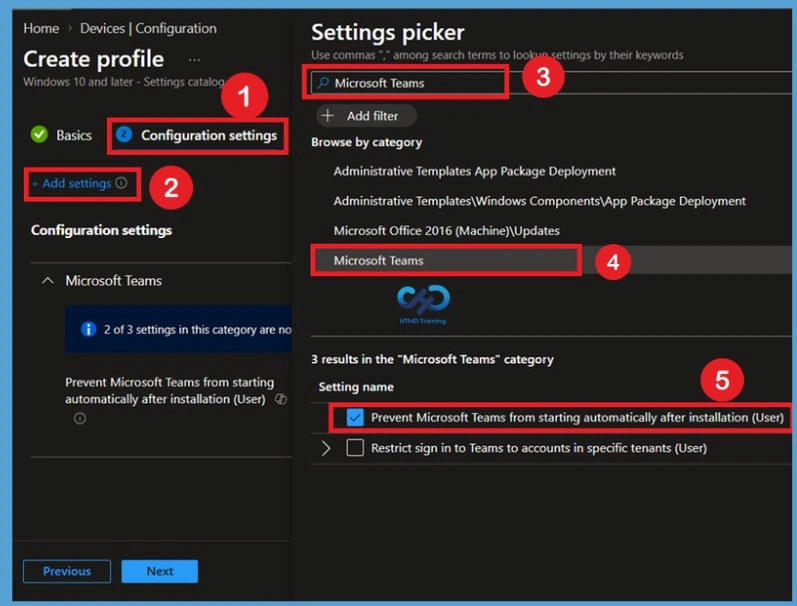Click the magnifier icon in search box
The height and width of the screenshot is (606, 797).
(x=323, y=82)
